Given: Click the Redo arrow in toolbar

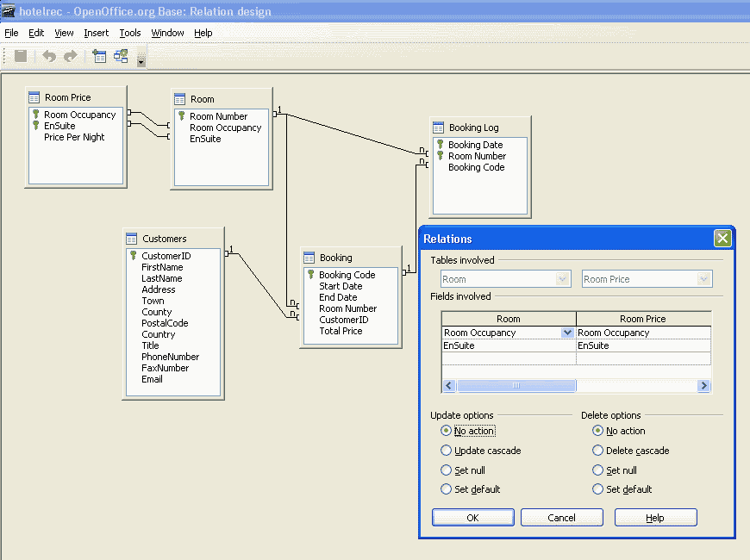Looking at the screenshot, I should pyautogui.click(x=71, y=57).
